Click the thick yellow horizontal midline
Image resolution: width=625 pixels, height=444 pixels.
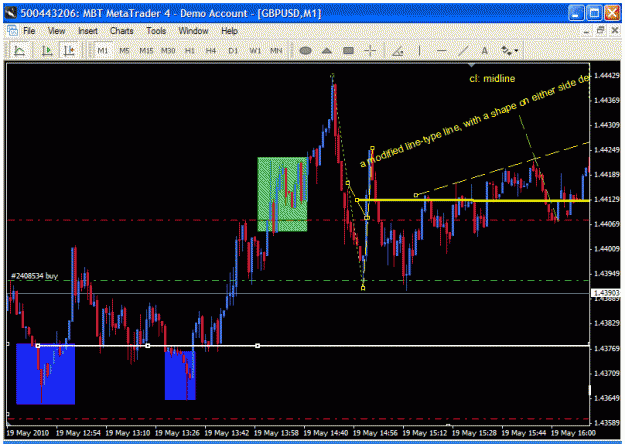pyautogui.click(x=473, y=200)
